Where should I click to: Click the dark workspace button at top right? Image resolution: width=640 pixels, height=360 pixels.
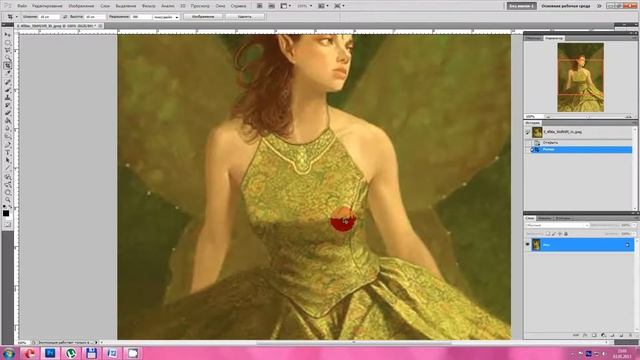(x=521, y=6)
